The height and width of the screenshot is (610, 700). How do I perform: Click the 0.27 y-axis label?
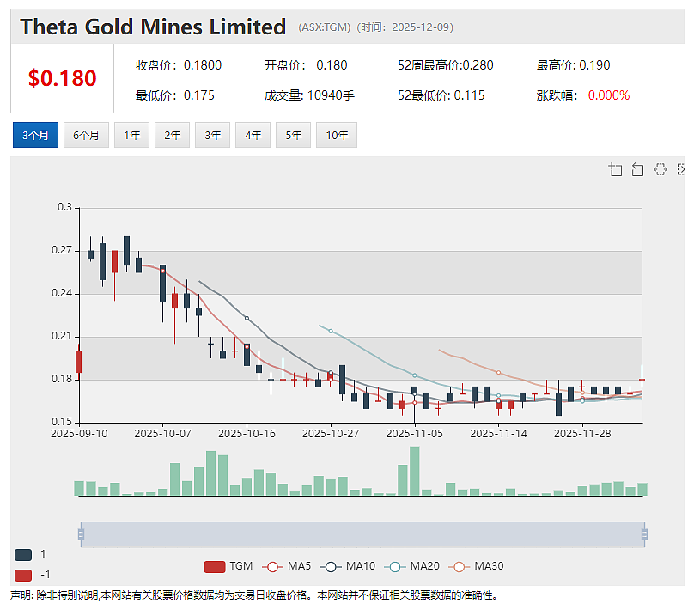62,250
